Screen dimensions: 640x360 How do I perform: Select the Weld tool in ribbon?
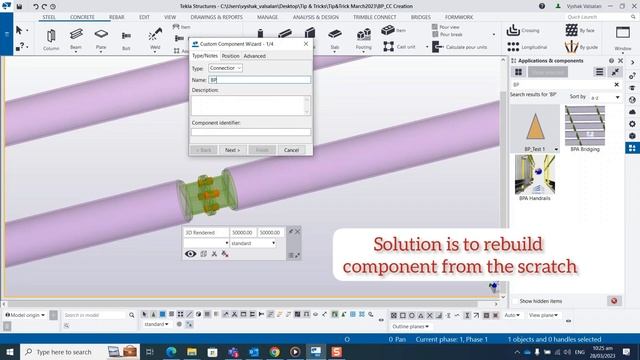155,39
